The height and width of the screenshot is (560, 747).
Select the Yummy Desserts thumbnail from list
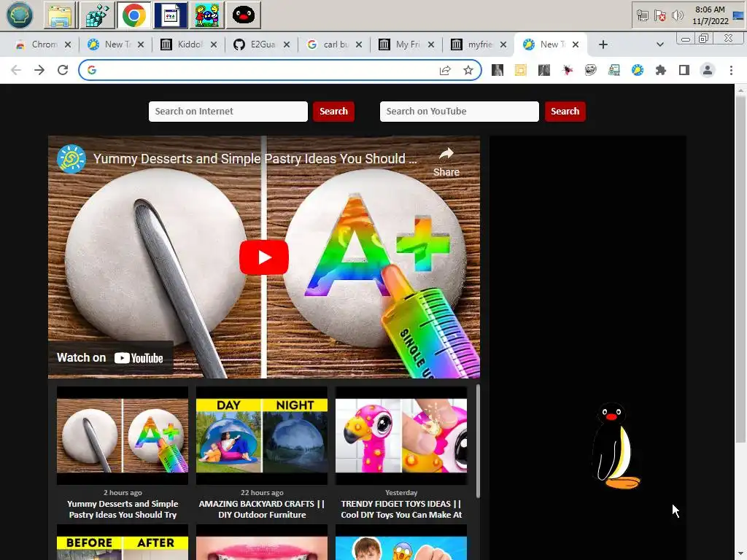[x=123, y=436]
